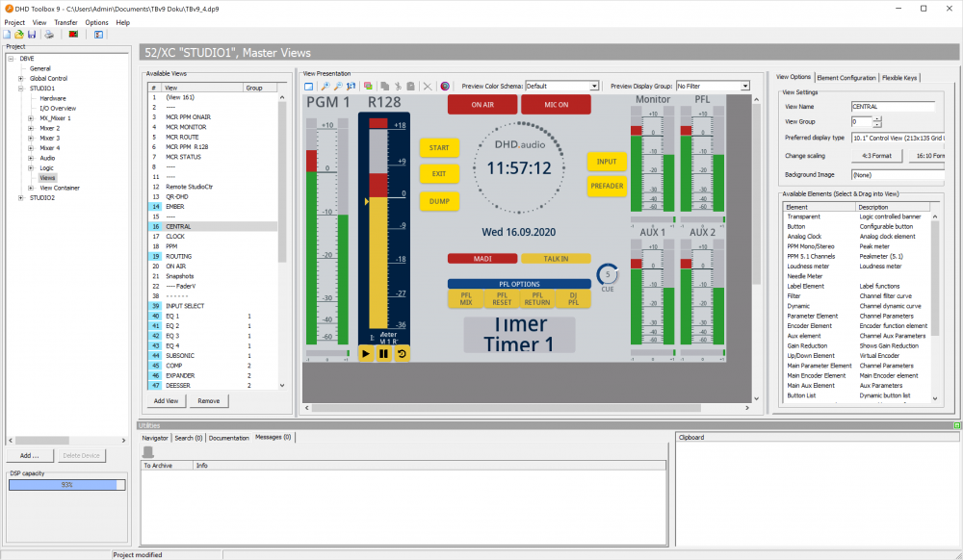This screenshot has width=963, height=560.
Task: Click the Save project icon in main toolbar
Action: [32, 35]
